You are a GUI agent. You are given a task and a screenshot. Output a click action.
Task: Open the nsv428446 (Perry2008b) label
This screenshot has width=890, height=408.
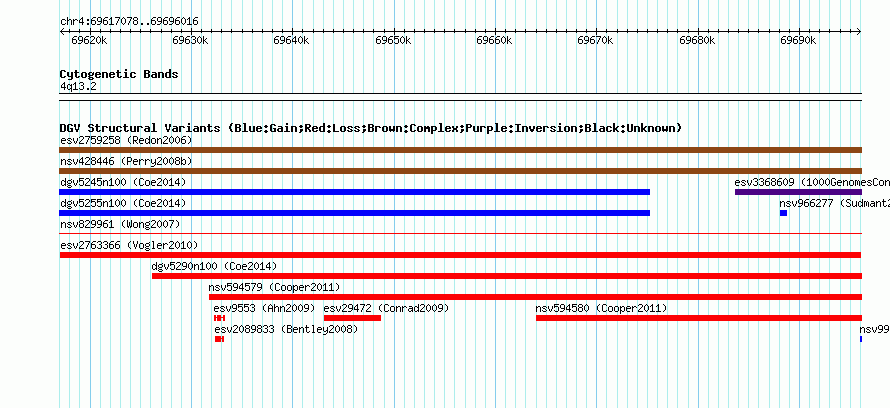pyautogui.click(x=126, y=161)
